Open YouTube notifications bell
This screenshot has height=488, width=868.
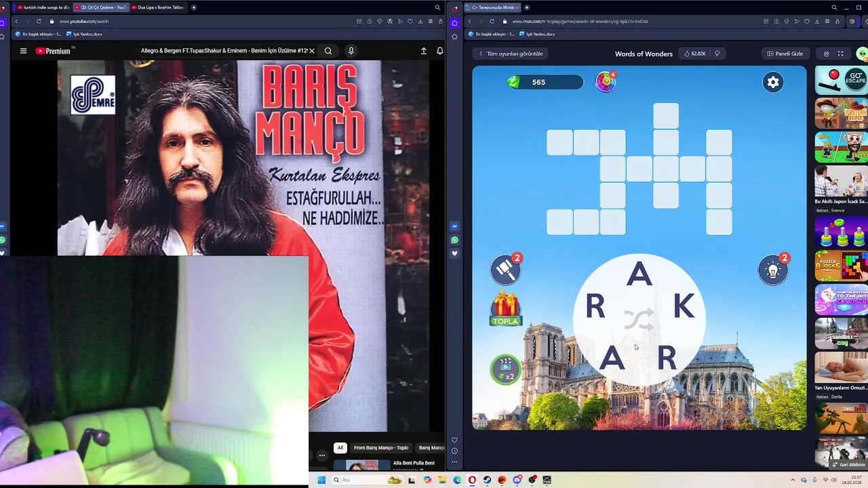(439, 51)
